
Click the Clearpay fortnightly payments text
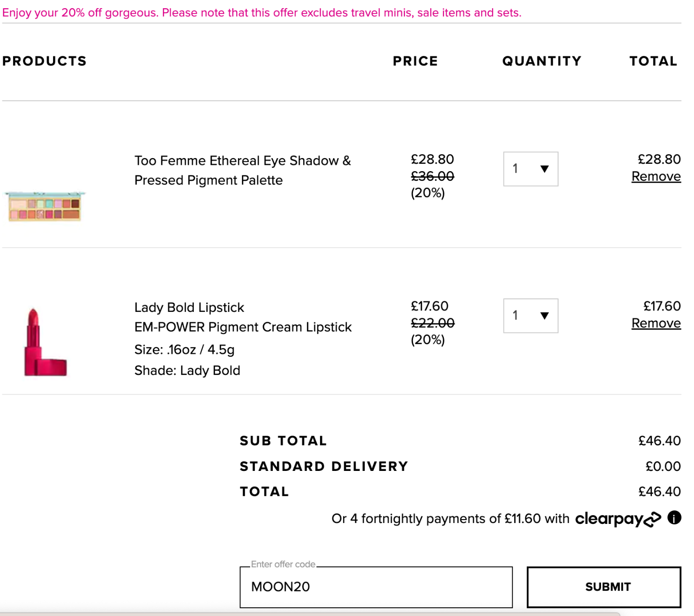[451, 519]
